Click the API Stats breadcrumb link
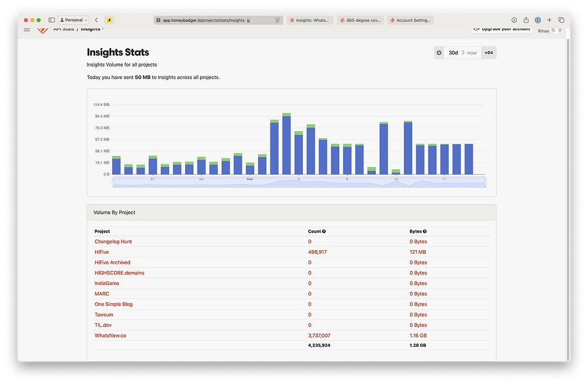The height and width of the screenshot is (385, 588). [x=64, y=29]
